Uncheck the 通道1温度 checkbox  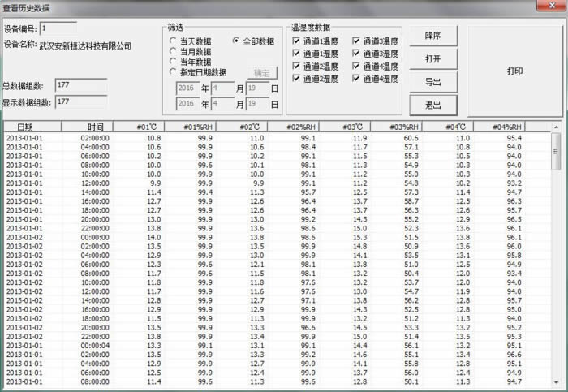295,41
